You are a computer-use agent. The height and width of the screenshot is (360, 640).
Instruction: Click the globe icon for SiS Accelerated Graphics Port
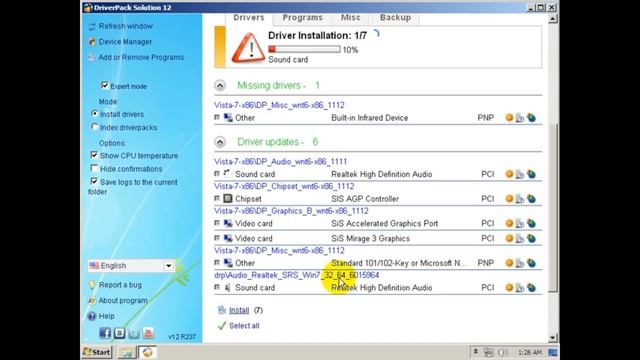click(x=531, y=224)
